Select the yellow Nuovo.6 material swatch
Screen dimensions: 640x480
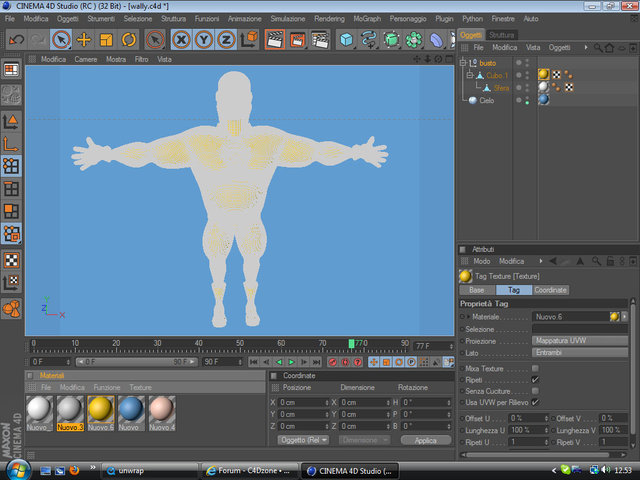pos(100,410)
